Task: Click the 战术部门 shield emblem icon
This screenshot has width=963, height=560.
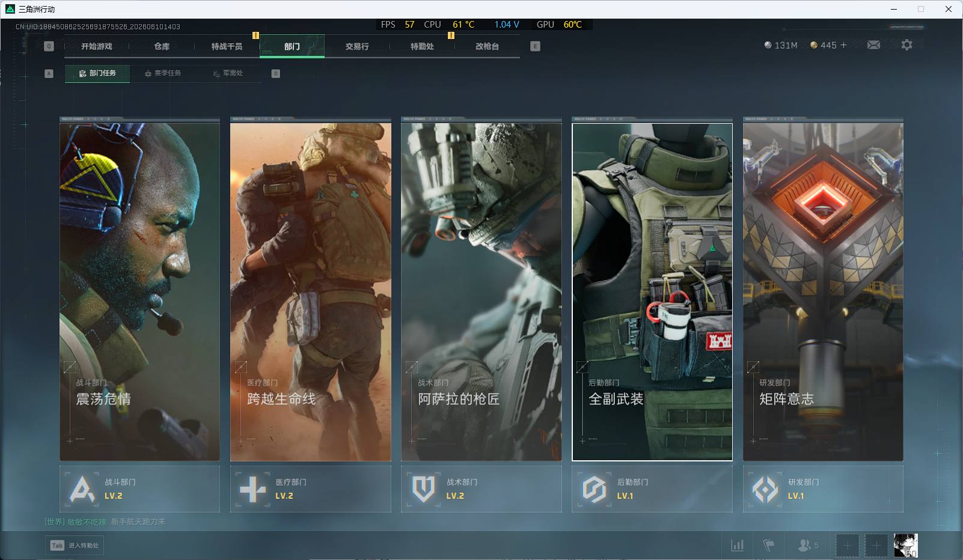Action: 423,489
